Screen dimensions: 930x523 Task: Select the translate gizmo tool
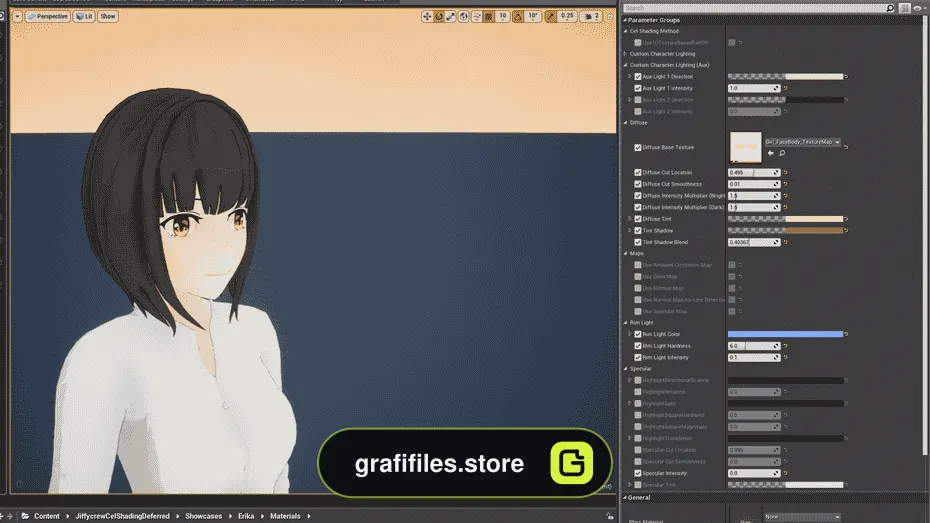coord(426,17)
